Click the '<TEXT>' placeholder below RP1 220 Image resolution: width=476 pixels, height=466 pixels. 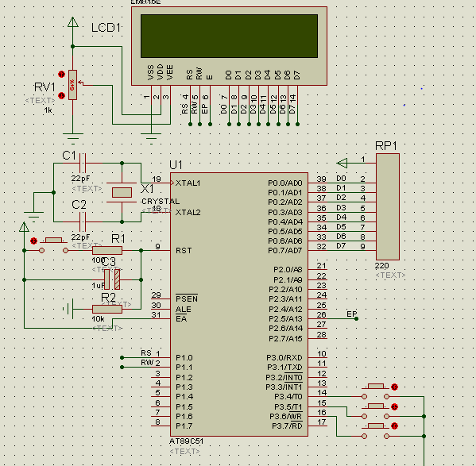tap(390, 275)
